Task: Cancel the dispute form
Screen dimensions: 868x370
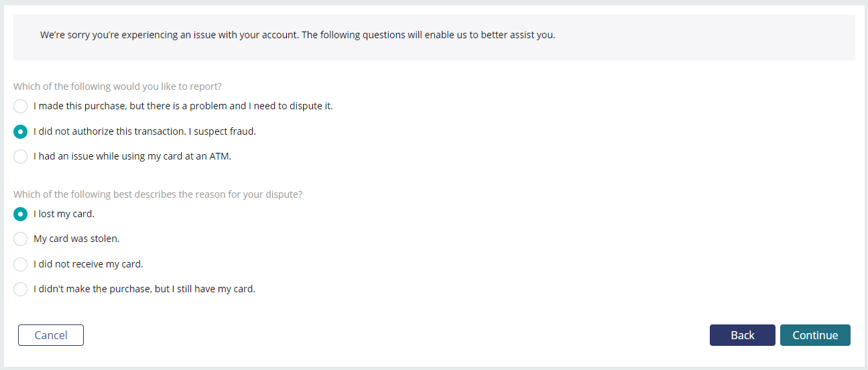Action: 51,335
